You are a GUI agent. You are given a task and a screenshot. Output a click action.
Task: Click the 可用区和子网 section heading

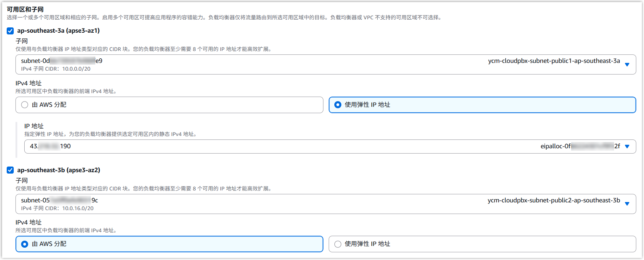(25, 9)
